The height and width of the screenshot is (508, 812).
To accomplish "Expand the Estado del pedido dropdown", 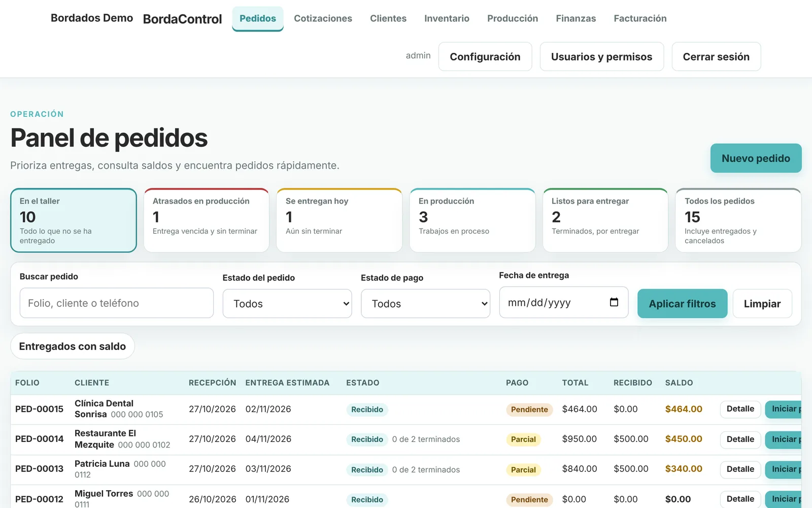I will (287, 304).
